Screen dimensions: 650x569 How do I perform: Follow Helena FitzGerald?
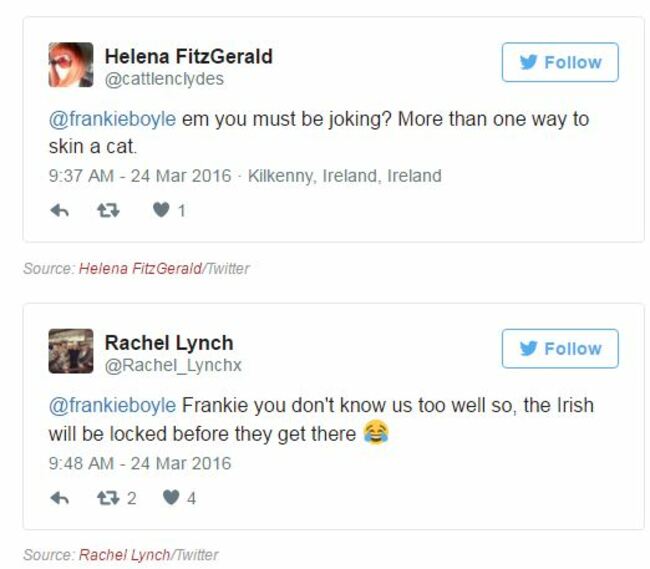(560, 62)
